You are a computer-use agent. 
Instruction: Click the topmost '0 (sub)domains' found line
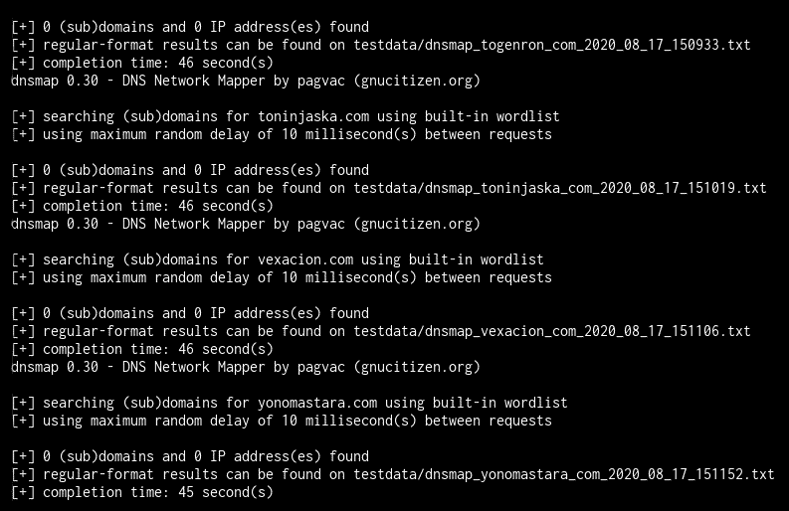pos(190,27)
